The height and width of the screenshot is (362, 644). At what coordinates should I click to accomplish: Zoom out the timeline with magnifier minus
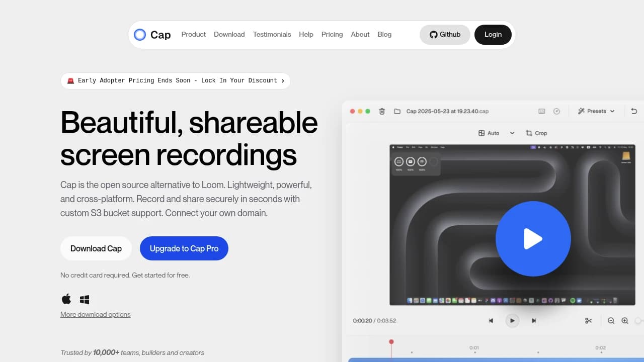click(611, 321)
